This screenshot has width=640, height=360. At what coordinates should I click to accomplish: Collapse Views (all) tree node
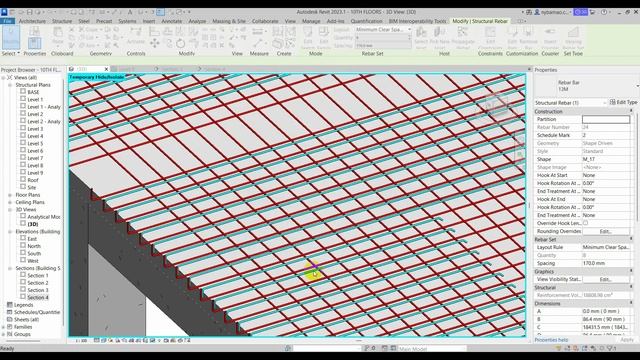tap(4, 78)
